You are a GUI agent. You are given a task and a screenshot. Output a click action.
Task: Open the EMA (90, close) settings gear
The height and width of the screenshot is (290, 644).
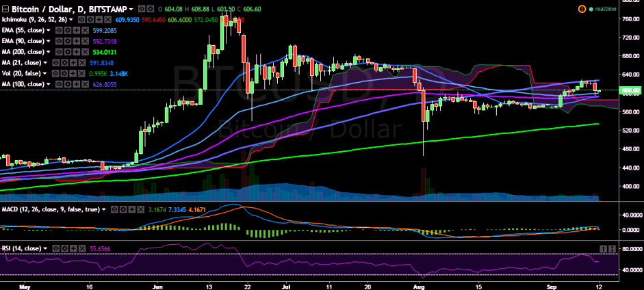coord(68,41)
